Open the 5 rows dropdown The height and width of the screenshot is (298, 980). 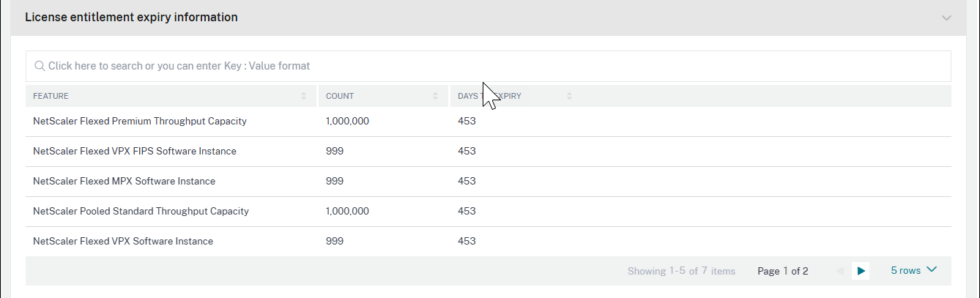[x=913, y=270]
